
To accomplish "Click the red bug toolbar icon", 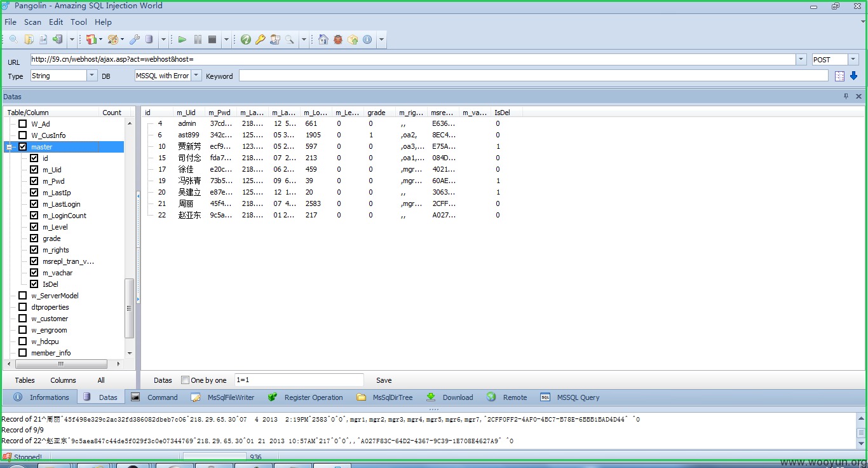I will point(338,39).
